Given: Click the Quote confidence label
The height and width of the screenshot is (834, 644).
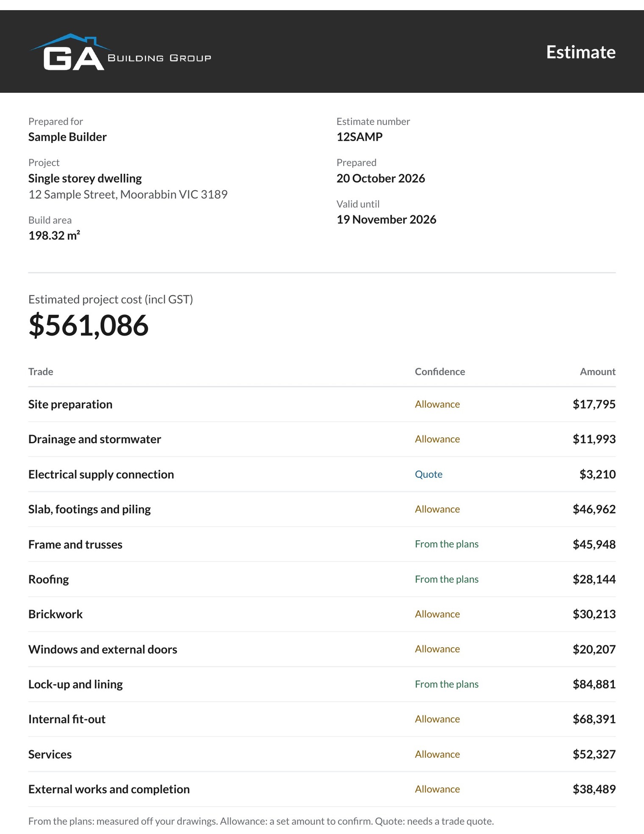Looking at the screenshot, I should [x=428, y=474].
